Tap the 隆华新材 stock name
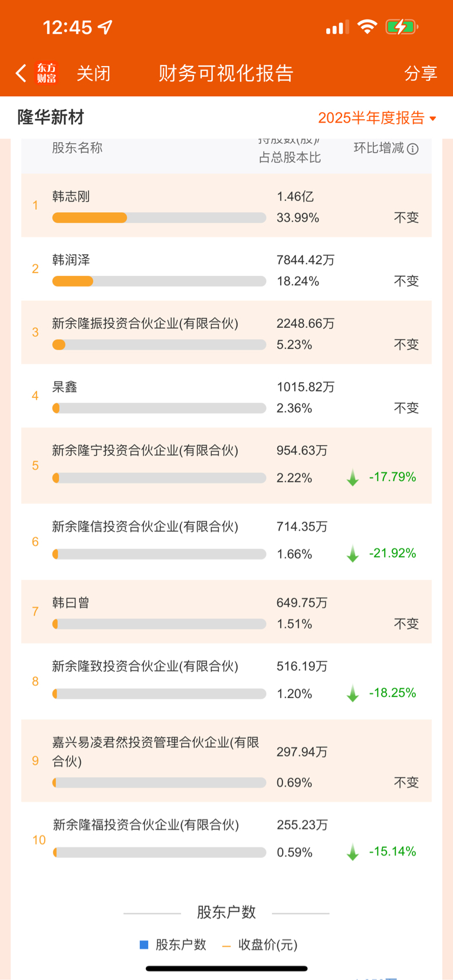Viewport: 453px width, 980px height. click(51, 117)
